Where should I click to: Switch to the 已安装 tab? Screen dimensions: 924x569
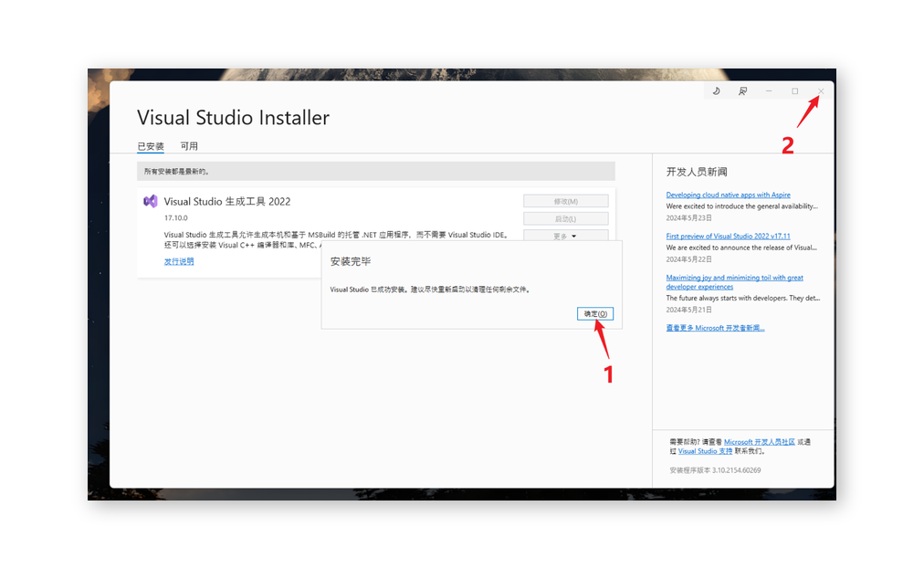pyautogui.click(x=151, y=146)
